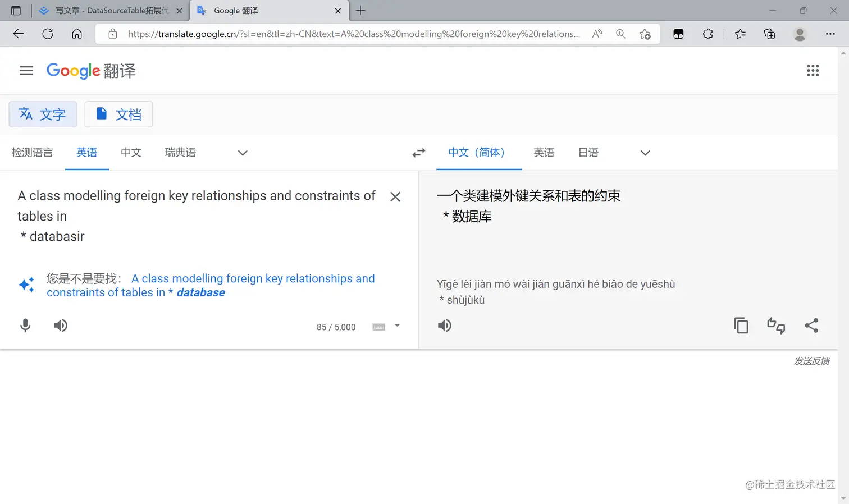The width and height of the screenshot is (849, 504).
Task: Close the Google 翻译 tab
Action: pos(338,11)
